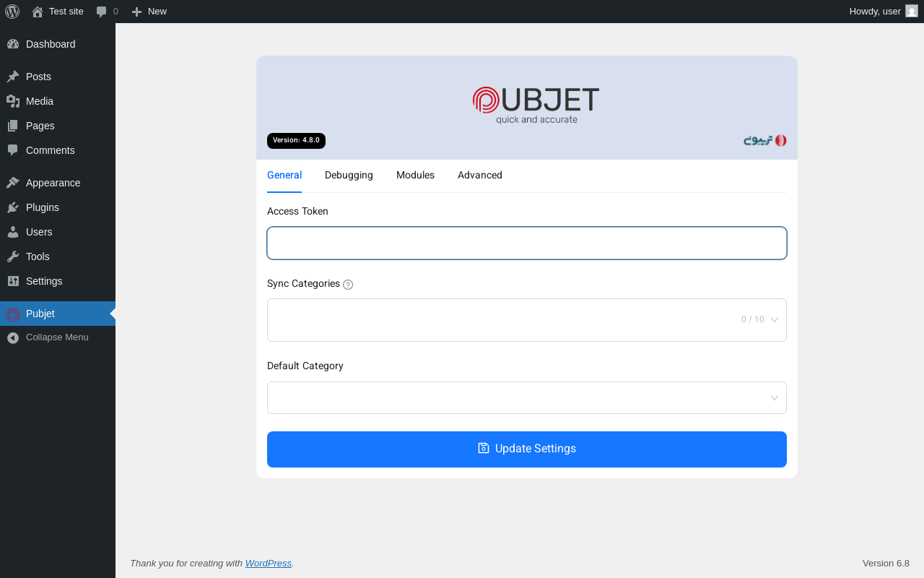Viewport: 924px width, 578px height.
Task: Open Dashboard from the sidebar menu
Action: coord(58,44)
